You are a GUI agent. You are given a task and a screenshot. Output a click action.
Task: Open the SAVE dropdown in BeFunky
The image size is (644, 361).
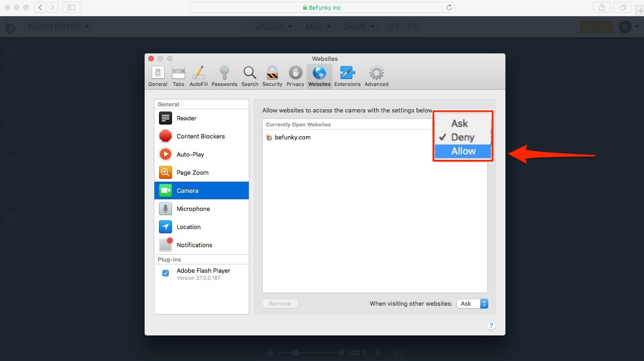[x=318, y=27]
